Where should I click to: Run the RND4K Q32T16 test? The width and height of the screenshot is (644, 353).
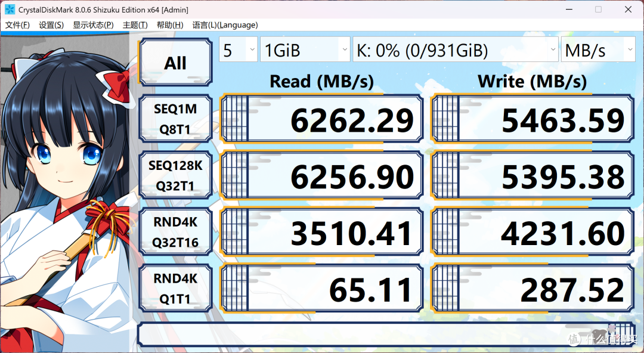[175, 232]
